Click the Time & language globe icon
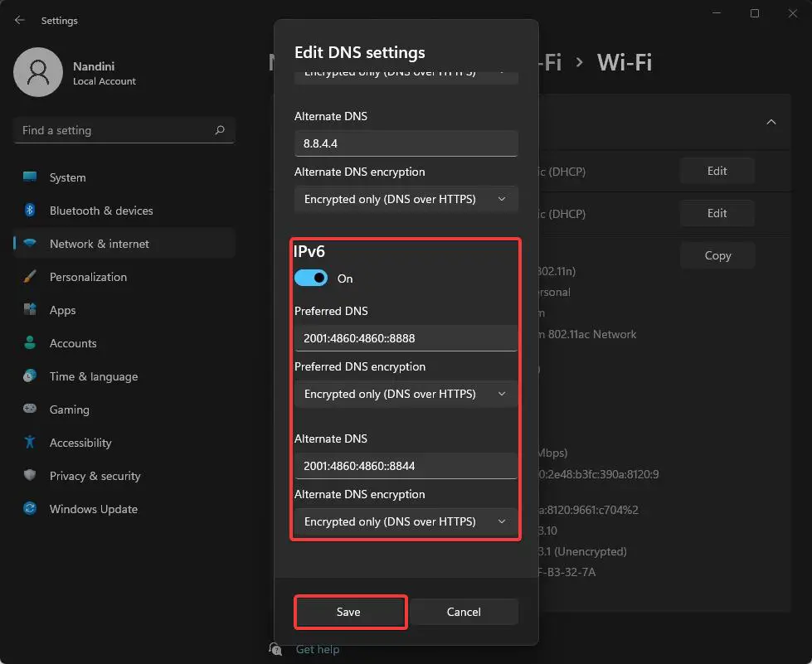The width and height of the screenshot is (812, 664). [30, 376]
